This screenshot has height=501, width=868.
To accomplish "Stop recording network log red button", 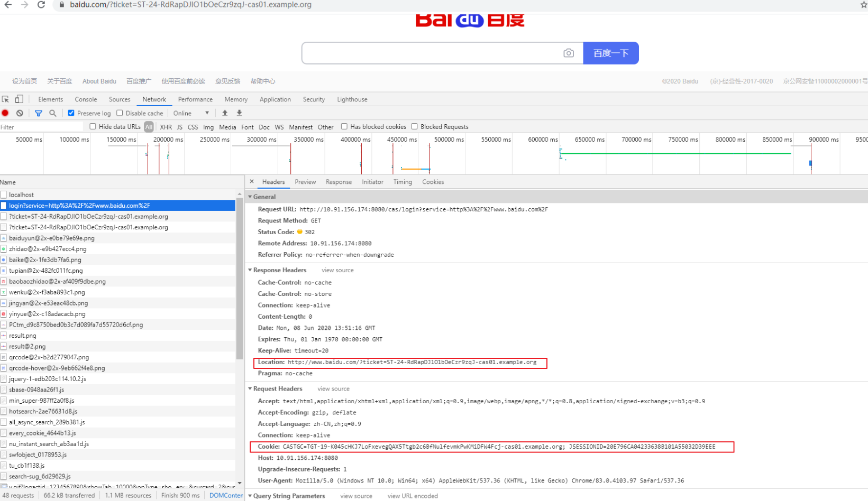I will (5, 113).
